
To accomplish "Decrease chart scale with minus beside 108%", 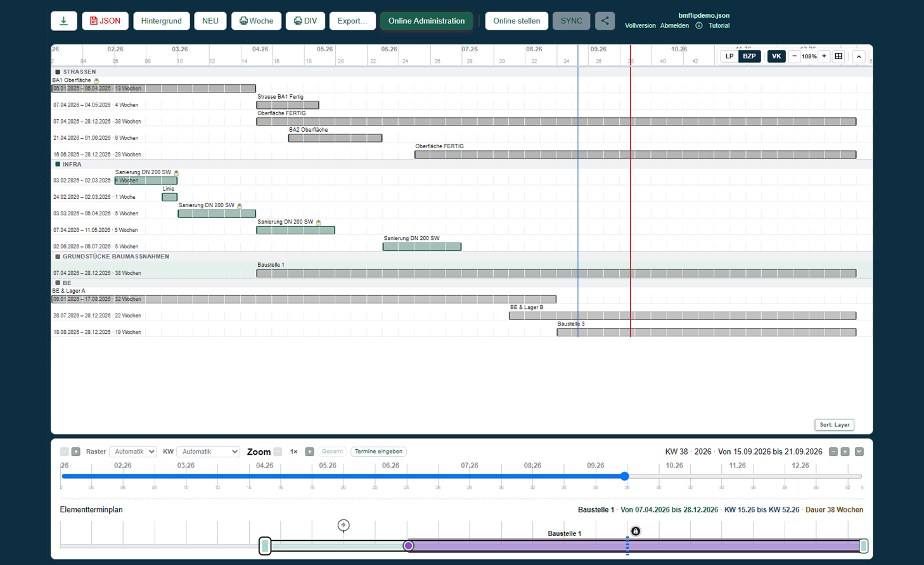I will pyautogui.click(x=795, y=56).
